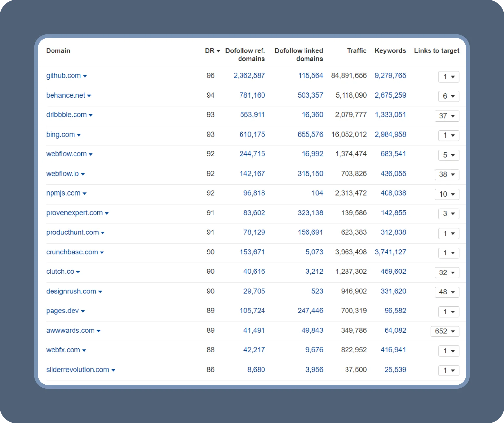Expand sliderrevolution.com links to target box

(449, 371)
